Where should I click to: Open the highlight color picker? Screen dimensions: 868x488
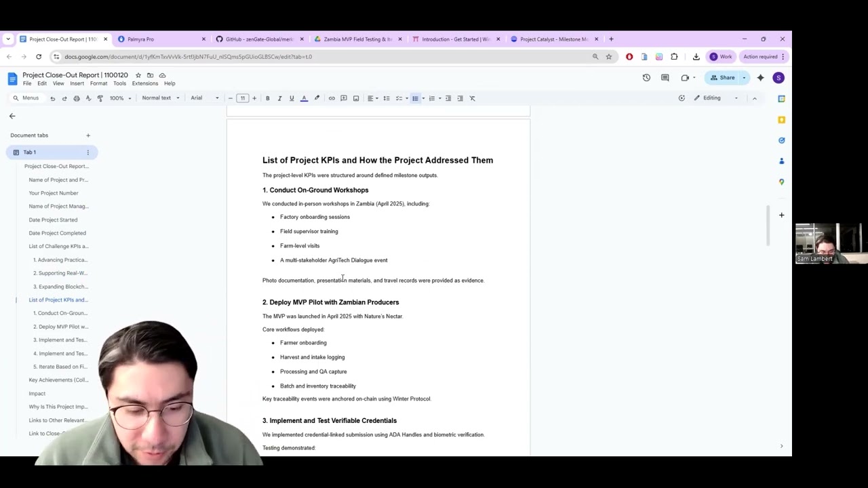[x=317, y=98]
